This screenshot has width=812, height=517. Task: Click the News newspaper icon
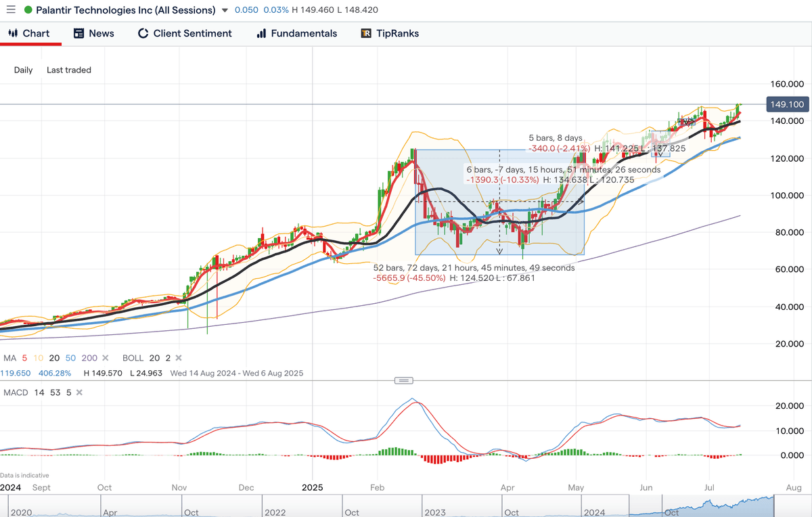[x=78, y=33]
